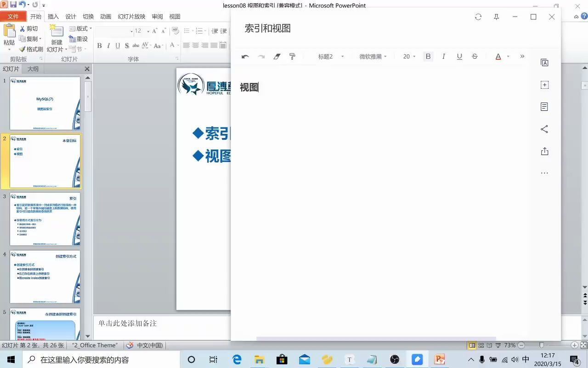This screenshot has height=368, width=588.
Task: Undo in the note editor toolbar
Action: point(245,57)
